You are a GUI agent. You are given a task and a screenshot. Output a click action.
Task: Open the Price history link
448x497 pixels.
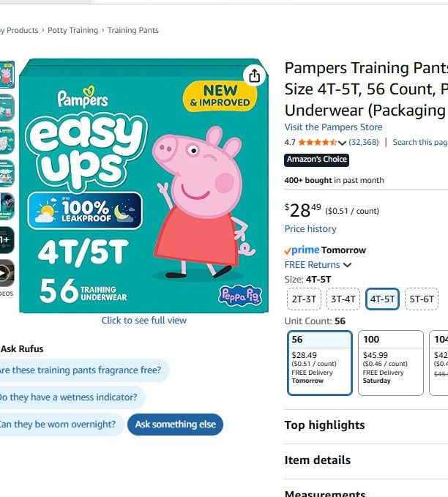coord(310,229)
